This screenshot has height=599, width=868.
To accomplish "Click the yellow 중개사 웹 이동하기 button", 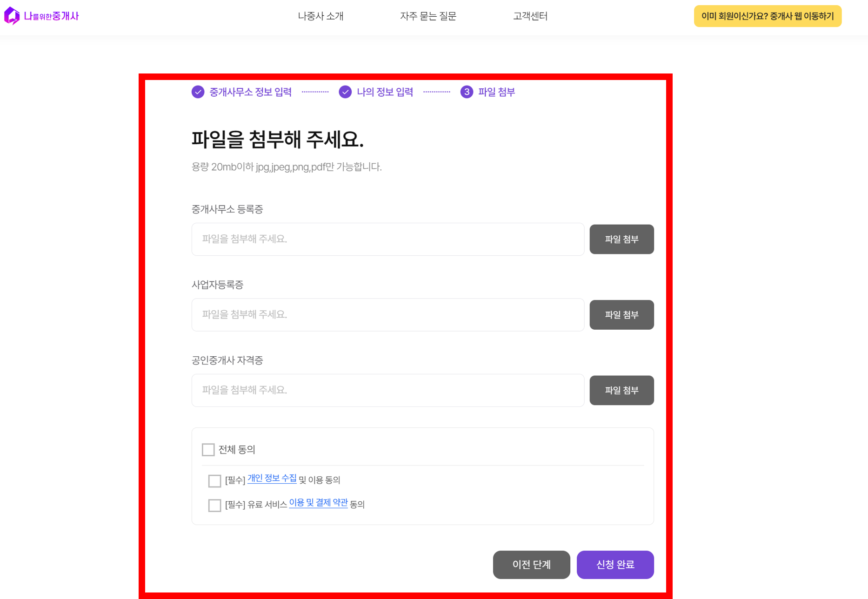I will point(768,16).
